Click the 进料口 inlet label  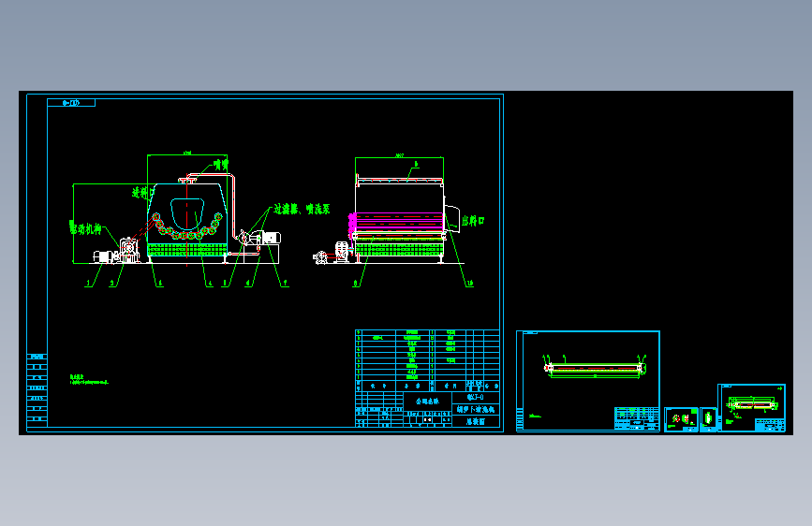coord(143,193)
